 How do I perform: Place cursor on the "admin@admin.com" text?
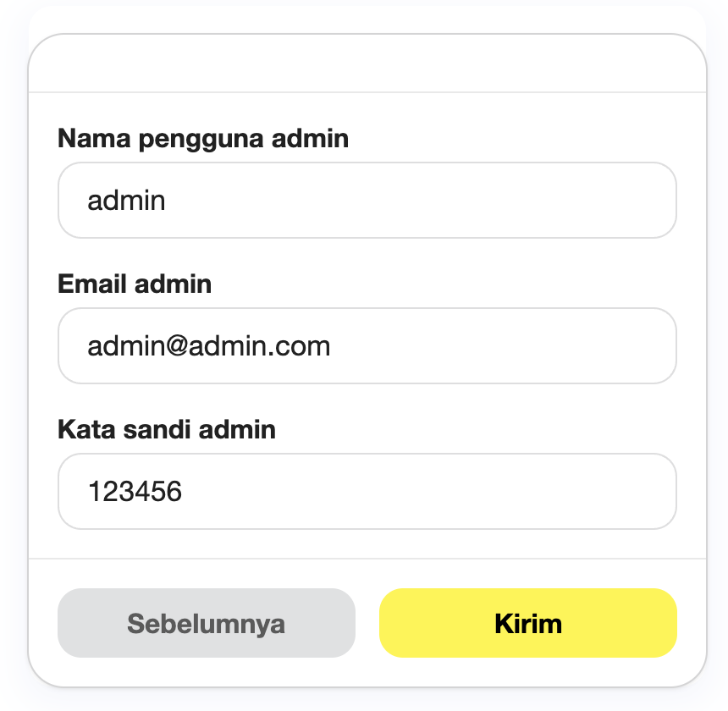pos(209,346)
